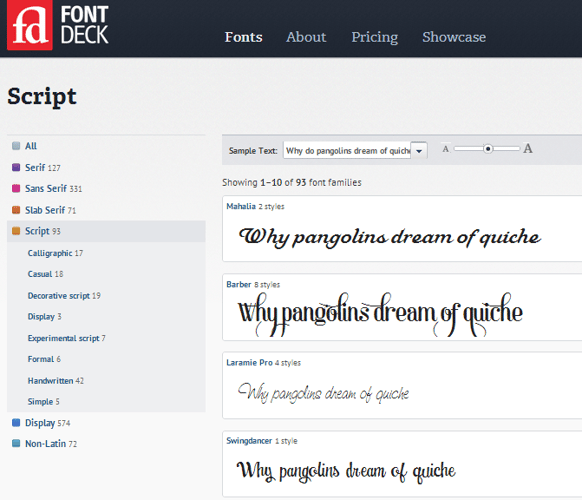Click the Script page heading
Screen dimensions: 582x500
tap(42, 97)
